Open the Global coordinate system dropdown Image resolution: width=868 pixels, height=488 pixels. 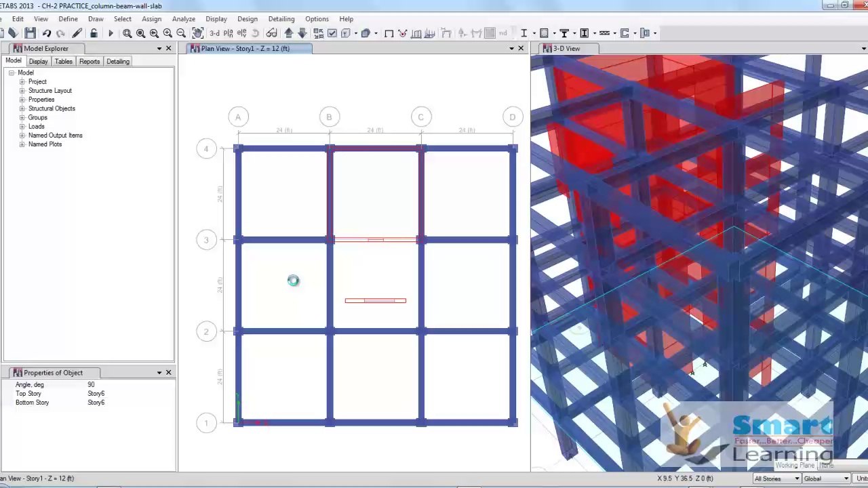coord(826,479)
